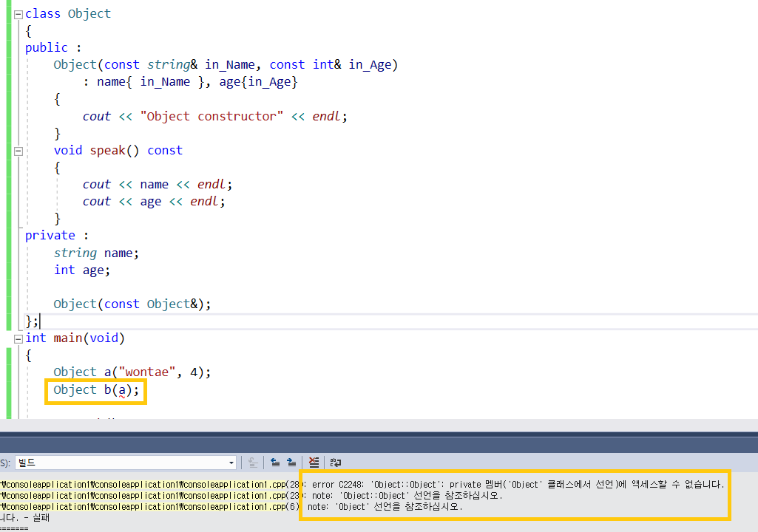
Task: Click the private : access specifier
Action: coord(56,235)
